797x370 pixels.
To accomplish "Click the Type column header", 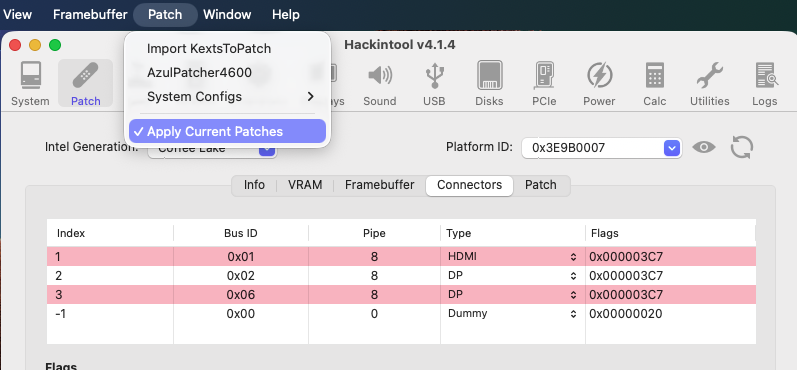I will (x=513, y=233).
